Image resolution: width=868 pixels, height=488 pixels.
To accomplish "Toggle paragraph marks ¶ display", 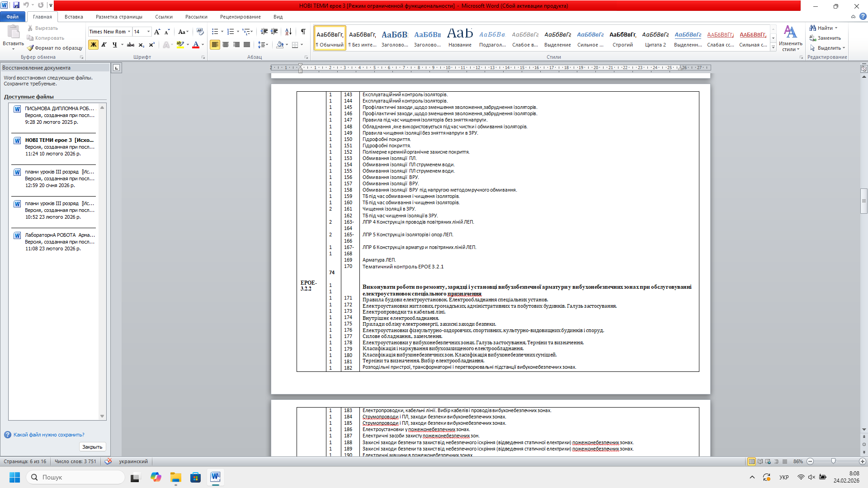I will [x=303, y=32].
